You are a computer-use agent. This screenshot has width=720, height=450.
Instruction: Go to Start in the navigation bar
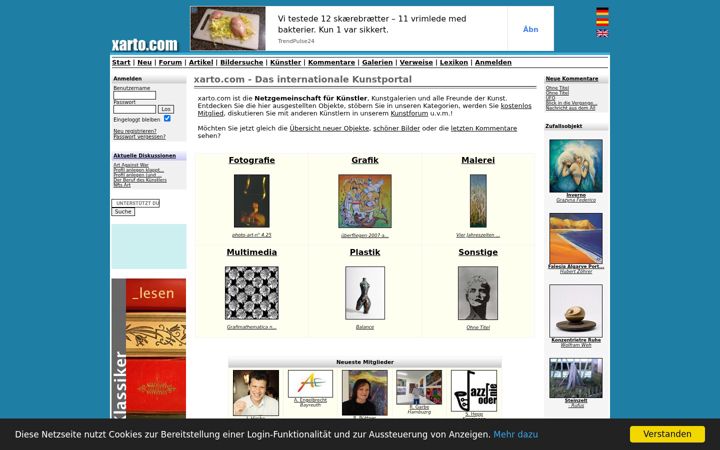coord(121,62)
